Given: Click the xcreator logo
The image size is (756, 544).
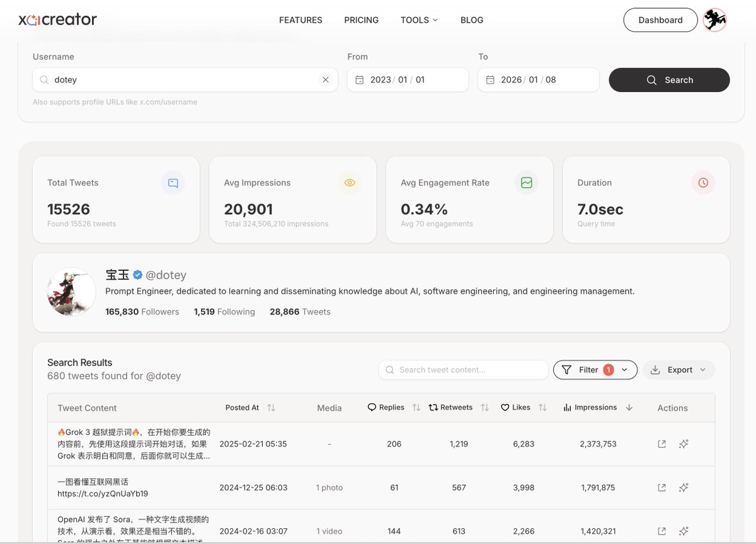Looking at the screenshot, I should (57, 20).
